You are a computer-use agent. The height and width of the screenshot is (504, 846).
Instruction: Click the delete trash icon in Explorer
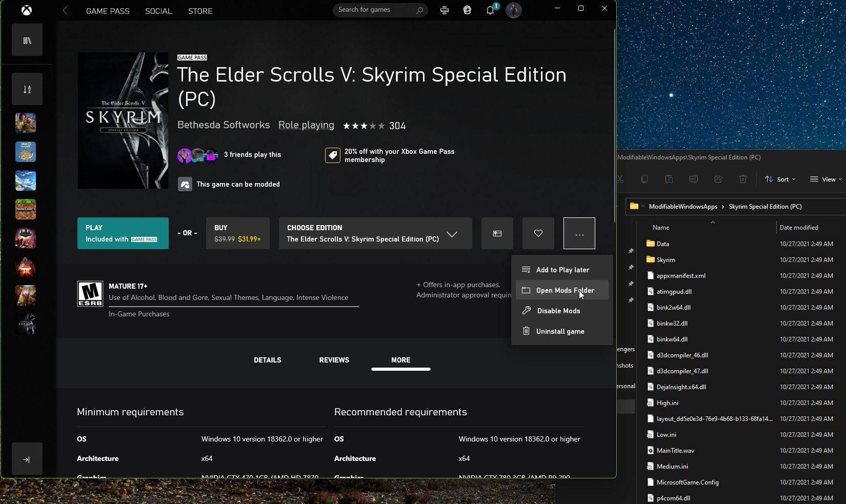pos(742,179)
